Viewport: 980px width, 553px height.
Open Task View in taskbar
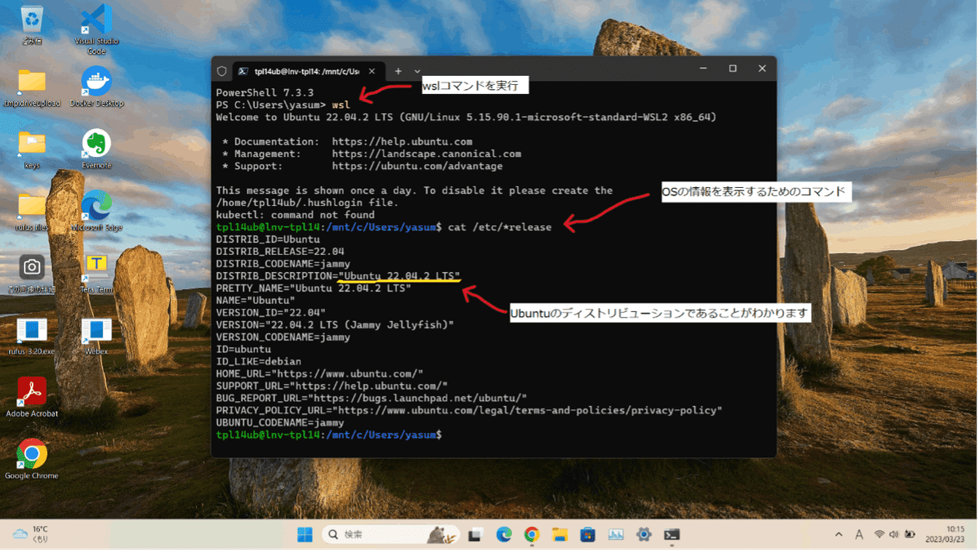point(475,534)
